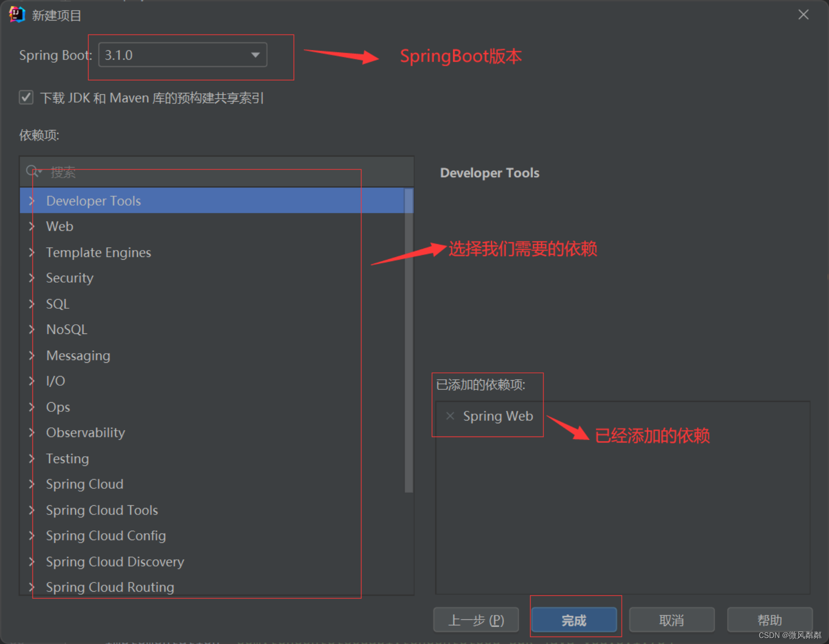Expand the I/O category chevron
The height and width of the screenshot is (644, 829).
pyautogui.click(x=32, y=381)
